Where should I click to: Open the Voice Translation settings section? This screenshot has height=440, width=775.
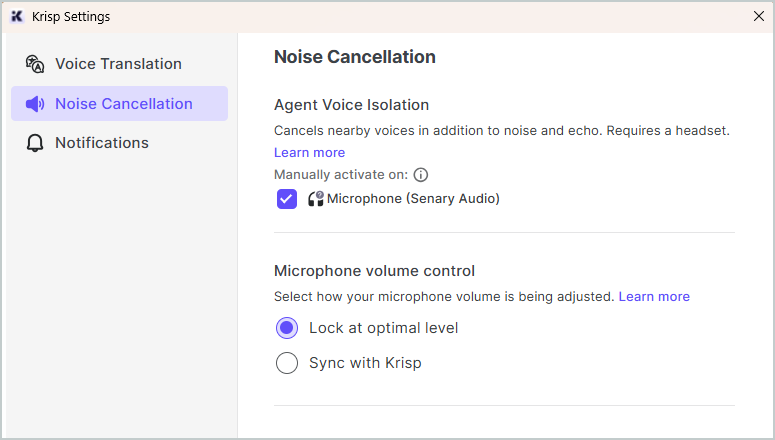pos(120,64)
